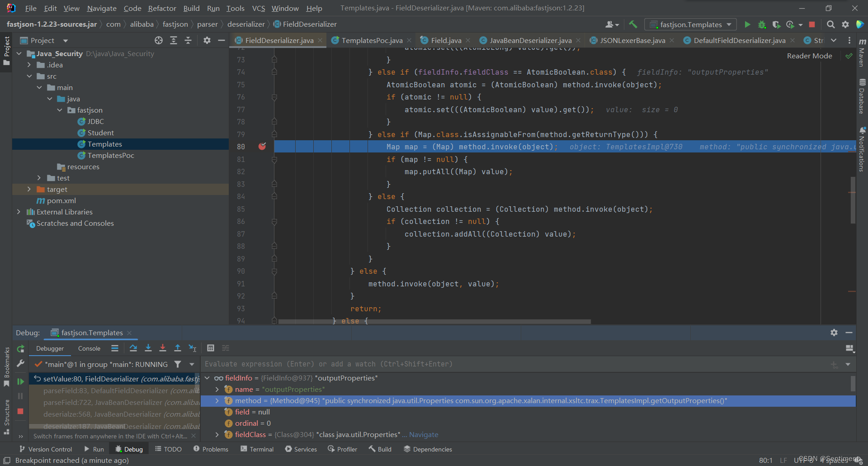Expand External Libraries node
Screen dimensions: 868x466
pyautogui.click(x=19, y=212)
